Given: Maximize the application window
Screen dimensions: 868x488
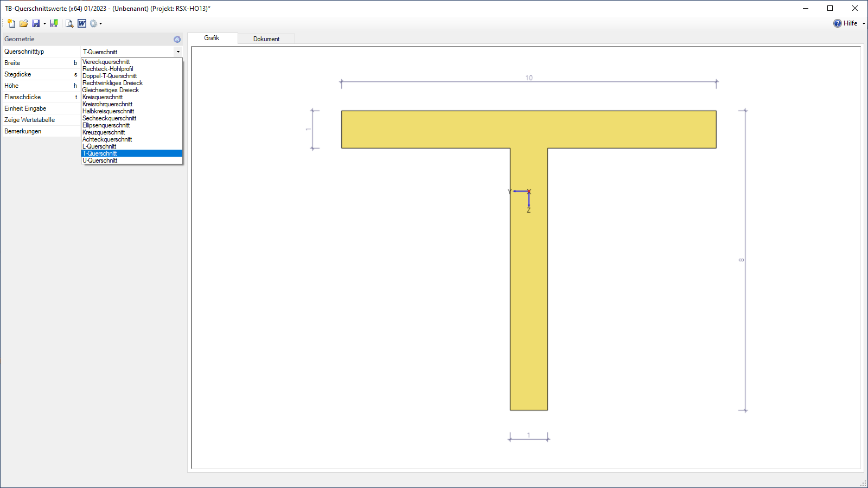Looking at the screenshot, I should tap(830, 8).
